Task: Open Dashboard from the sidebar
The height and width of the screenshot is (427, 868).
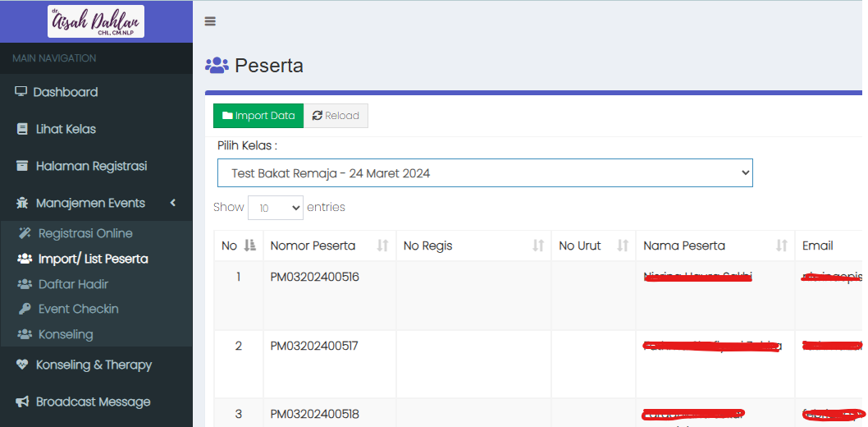Action: coord(66,92)
